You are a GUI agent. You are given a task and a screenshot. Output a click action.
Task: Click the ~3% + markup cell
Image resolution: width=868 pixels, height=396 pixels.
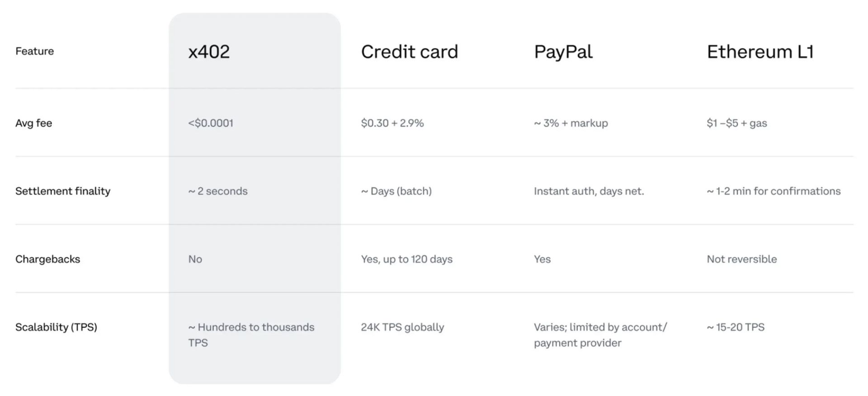pyautogui.click(x=571, y=123)
